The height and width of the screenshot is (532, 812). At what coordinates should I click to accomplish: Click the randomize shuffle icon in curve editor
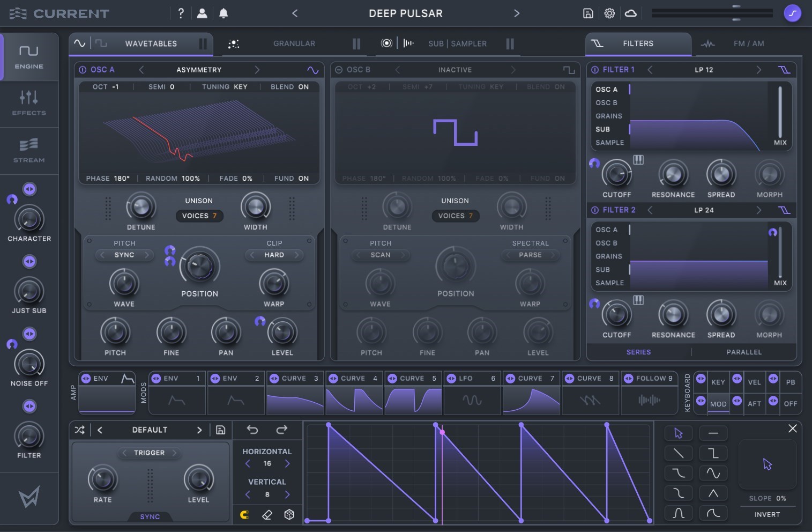pos(79,430)
